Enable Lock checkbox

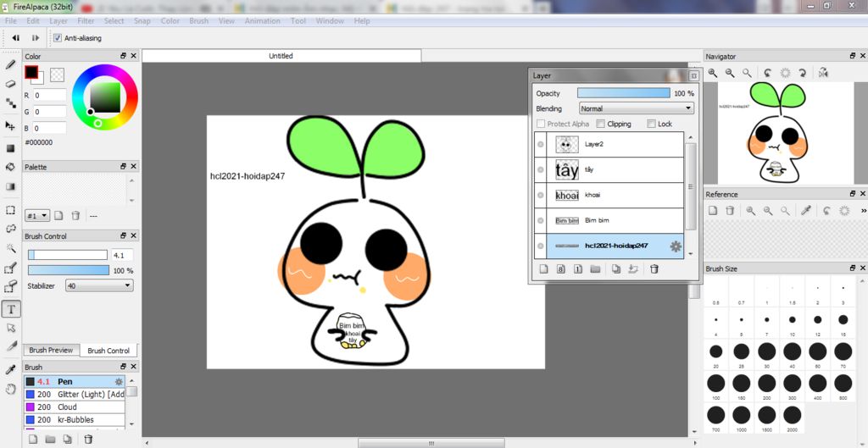click(651, 124)
